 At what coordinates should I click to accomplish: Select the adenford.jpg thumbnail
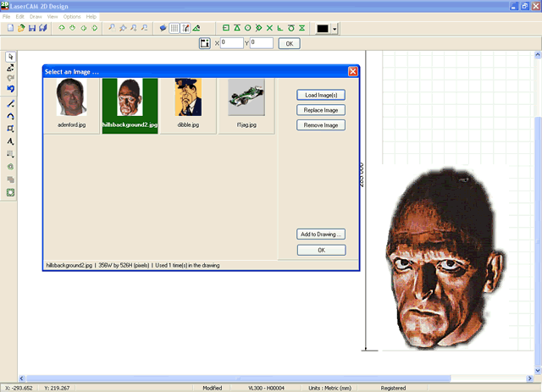pos(71,106)
